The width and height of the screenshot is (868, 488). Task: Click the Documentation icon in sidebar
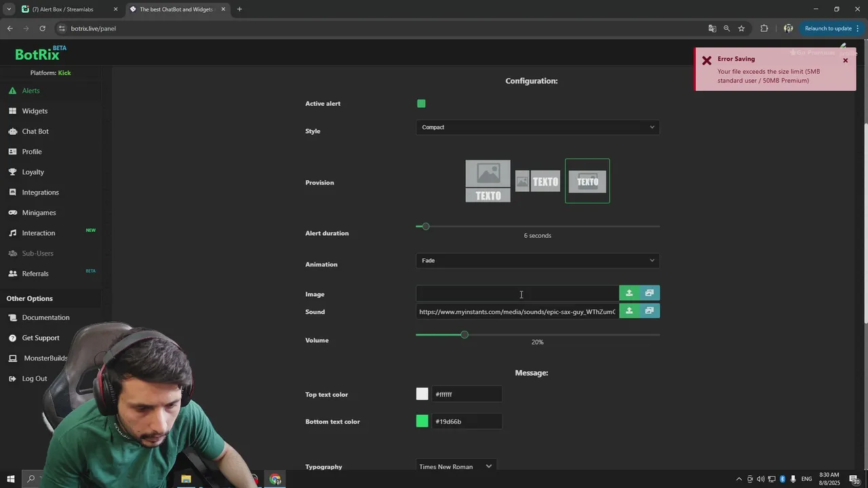[x=12, y=317]
